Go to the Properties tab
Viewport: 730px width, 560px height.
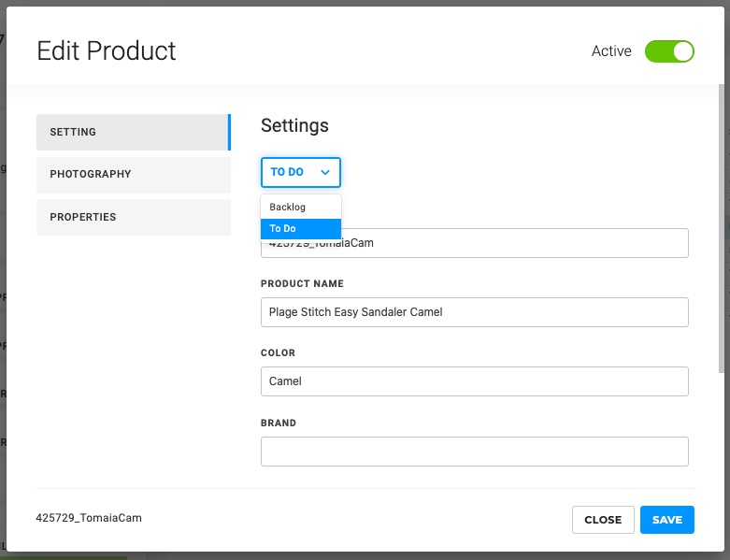133,217
